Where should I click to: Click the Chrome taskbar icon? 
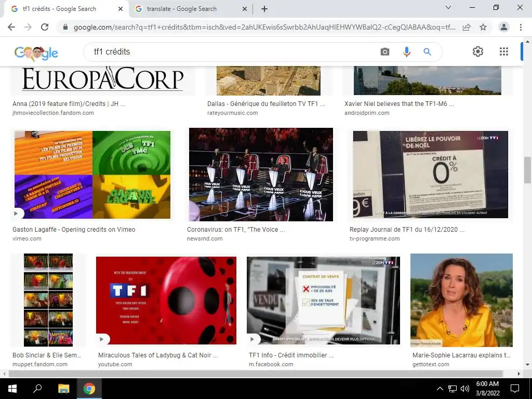[x=89, y=389]
